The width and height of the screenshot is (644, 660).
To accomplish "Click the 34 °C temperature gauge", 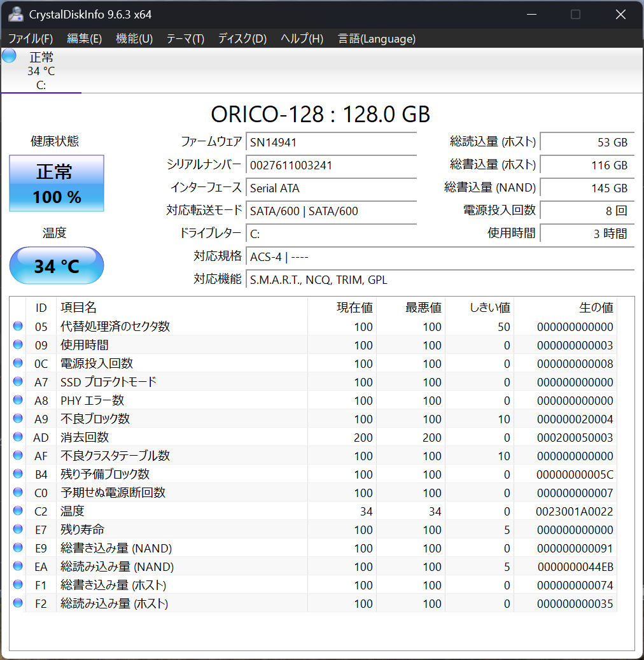I will 56,265.
